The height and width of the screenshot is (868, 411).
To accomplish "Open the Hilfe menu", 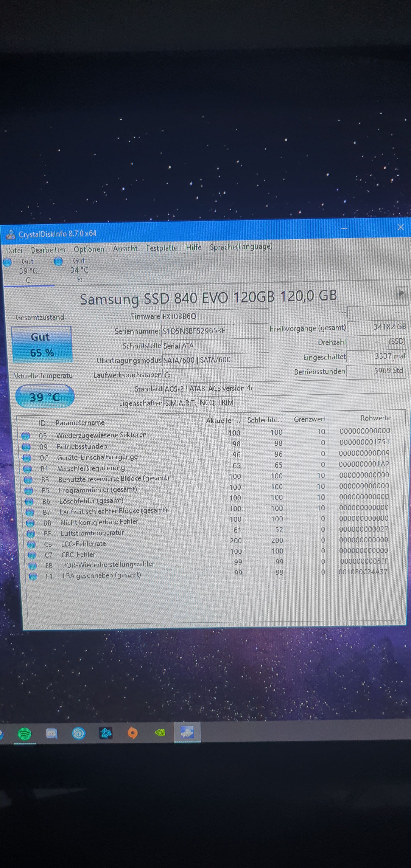I will pos(193,247).
